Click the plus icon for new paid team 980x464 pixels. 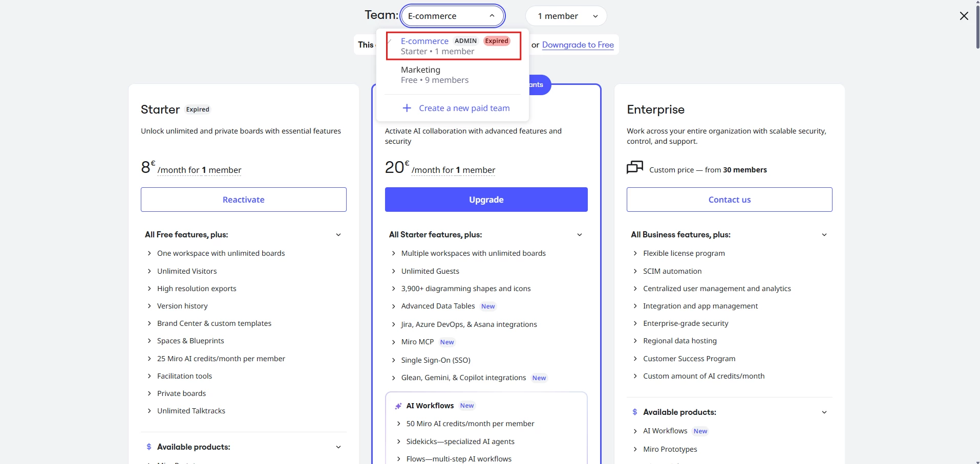[407, 108]
